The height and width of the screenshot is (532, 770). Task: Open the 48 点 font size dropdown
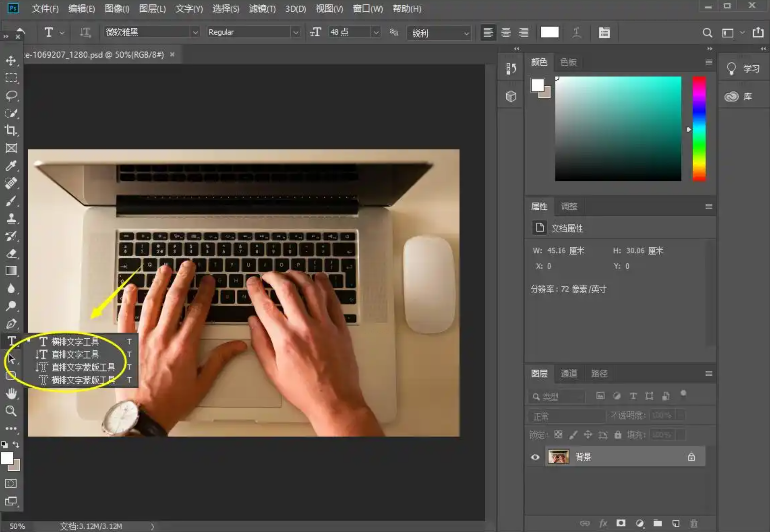click(376, 33)
